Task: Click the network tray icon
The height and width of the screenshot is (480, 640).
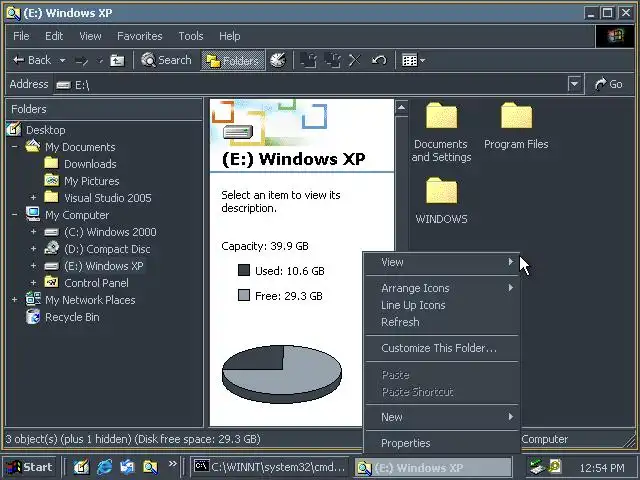Action: (536, 467)
